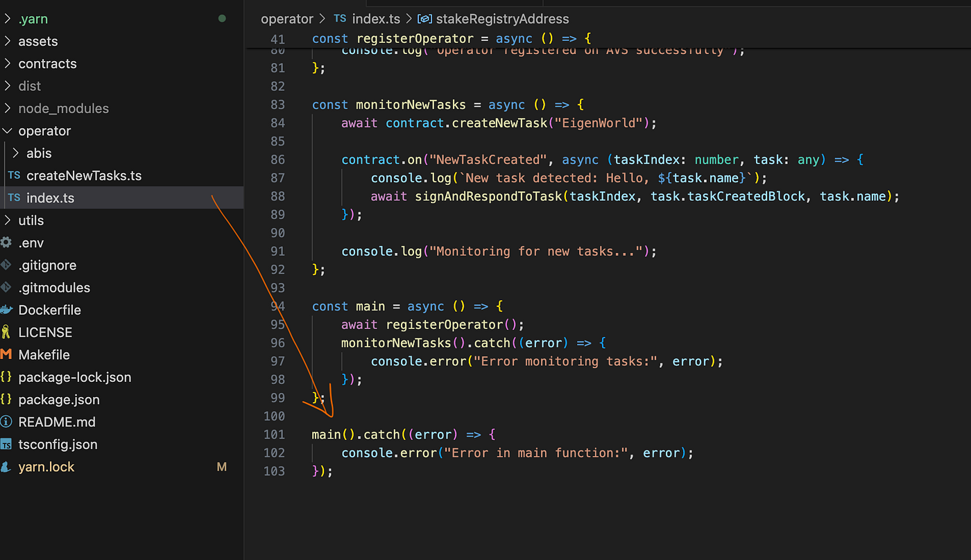The width and height of the screenshot is (971, 560).
Task: Click the Dockerfile whale icon
Action: [6, 310]
